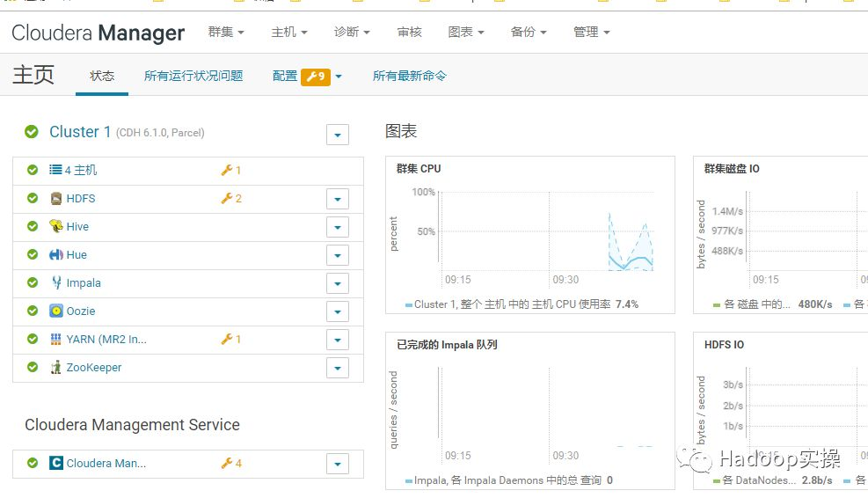
Task: Open the Cloudera Man... service link
Action: click(106, 463)
